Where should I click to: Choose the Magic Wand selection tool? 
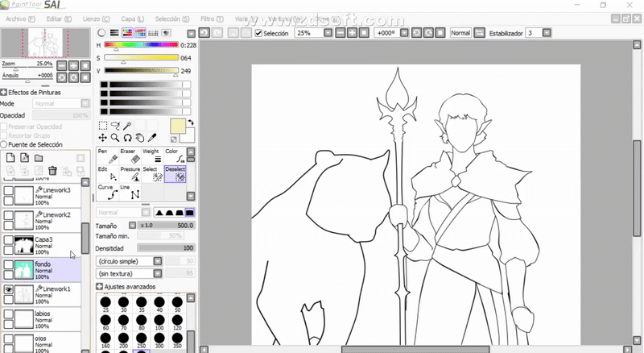pyautogui.click(x=126, y=126)
